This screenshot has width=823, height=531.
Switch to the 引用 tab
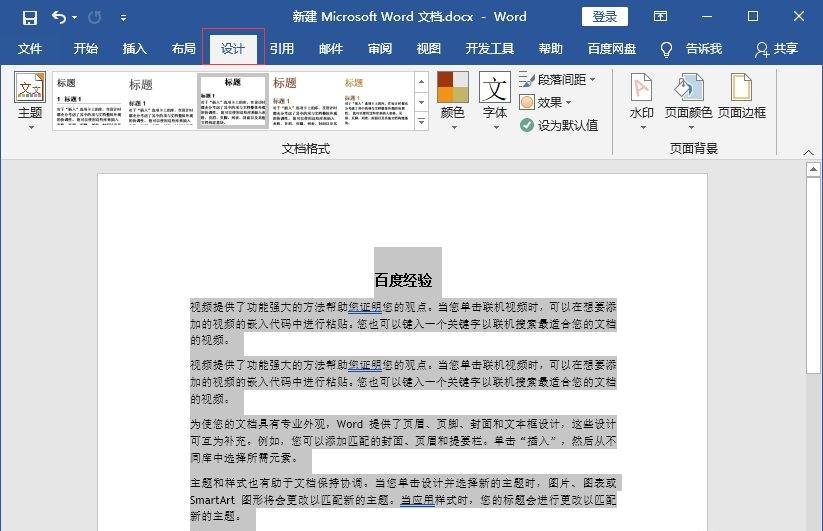(282, 49)
